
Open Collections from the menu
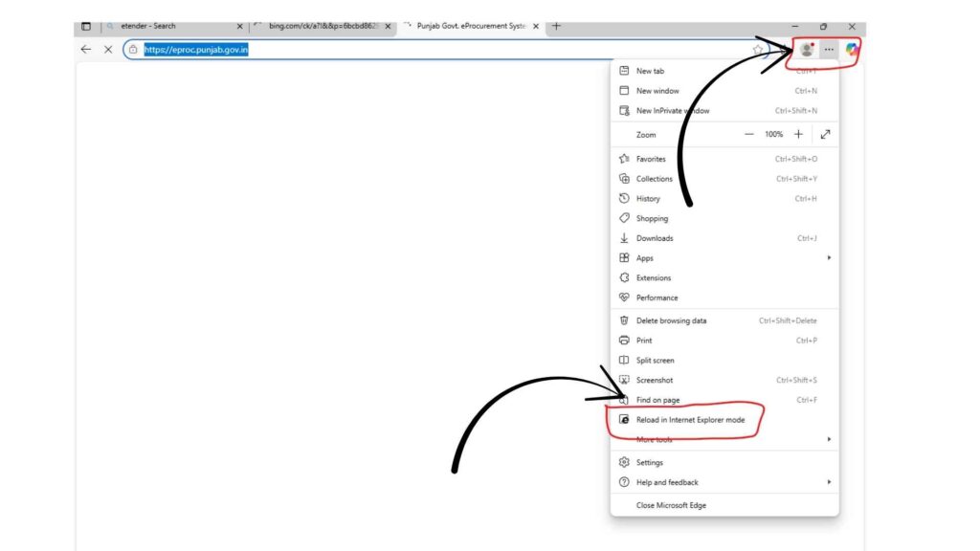tap(724, 179)
